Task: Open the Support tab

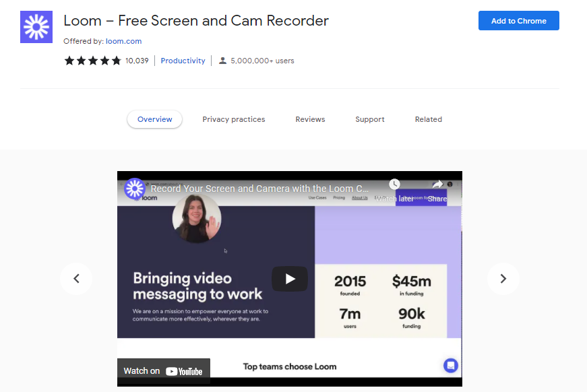Action: pyautogui.click(x=370, y=119)
